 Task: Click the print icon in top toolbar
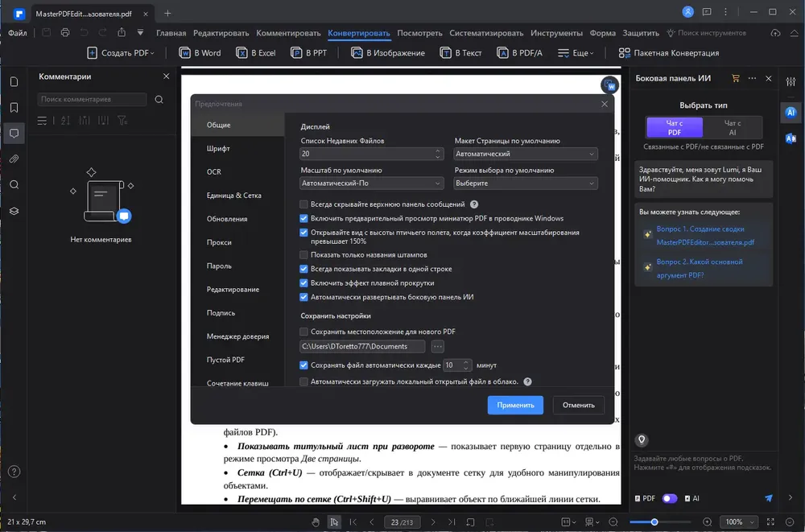point(65,33)
